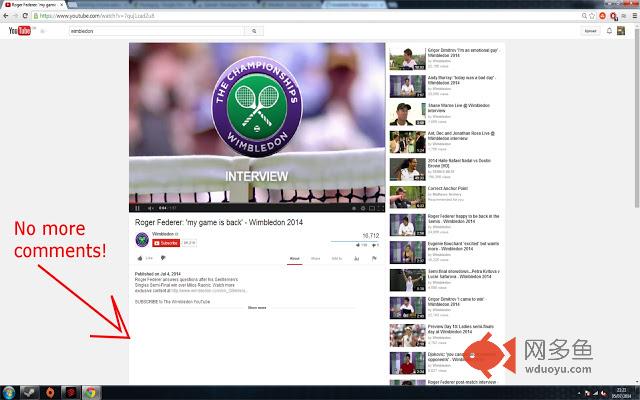Bookmark this page with the star
The width and height of the screenshot is (640, 400).
coord(592,16)
